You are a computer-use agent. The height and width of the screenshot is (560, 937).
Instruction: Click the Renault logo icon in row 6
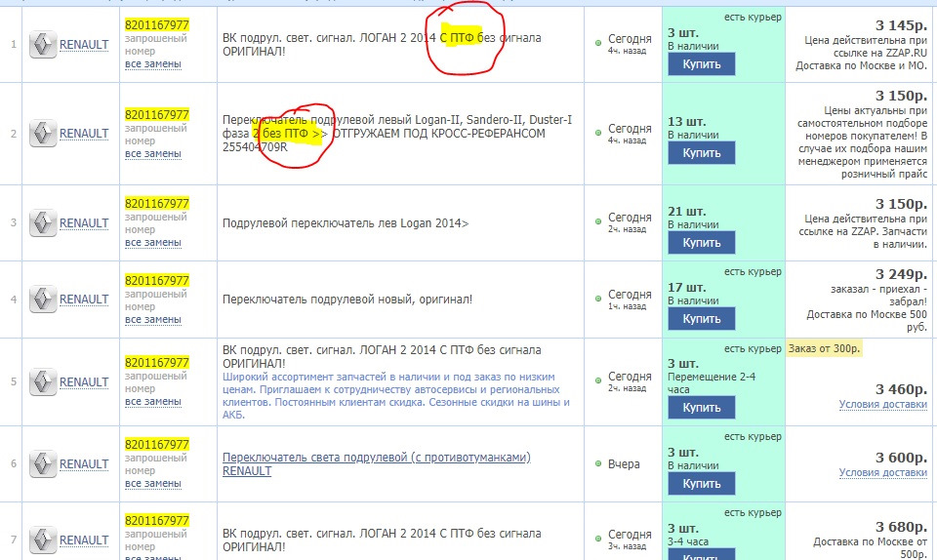click(x=43, y=463)
